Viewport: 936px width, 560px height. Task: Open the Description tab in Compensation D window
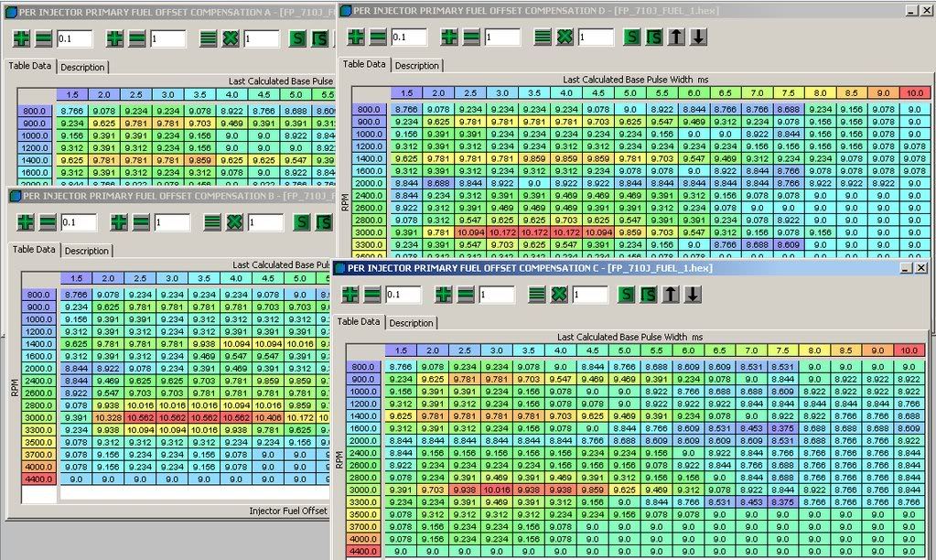click(416, 65)
